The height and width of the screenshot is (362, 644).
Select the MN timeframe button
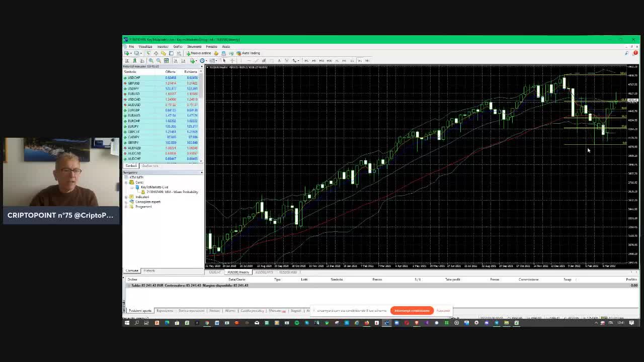pos(367,60)
